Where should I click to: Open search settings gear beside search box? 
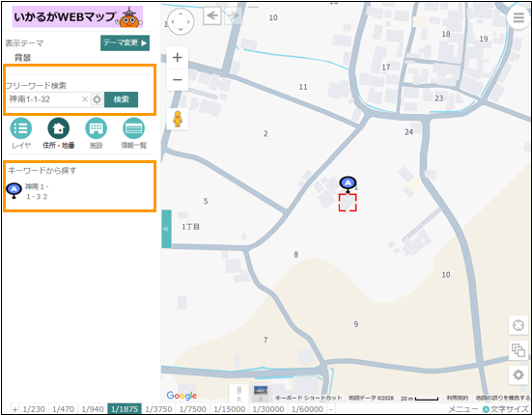click(98, 99)
